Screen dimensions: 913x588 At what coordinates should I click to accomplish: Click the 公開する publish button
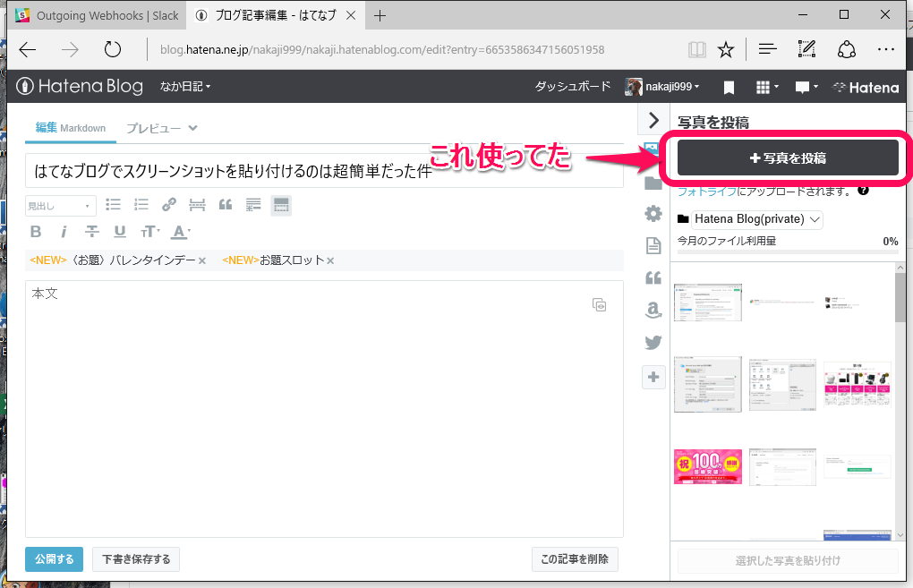(54, 558)
